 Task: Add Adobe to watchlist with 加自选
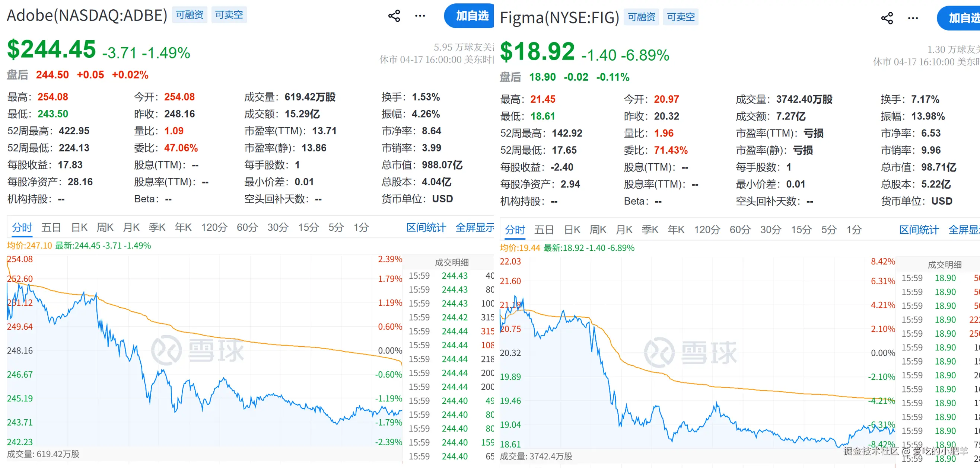[471, 16]
